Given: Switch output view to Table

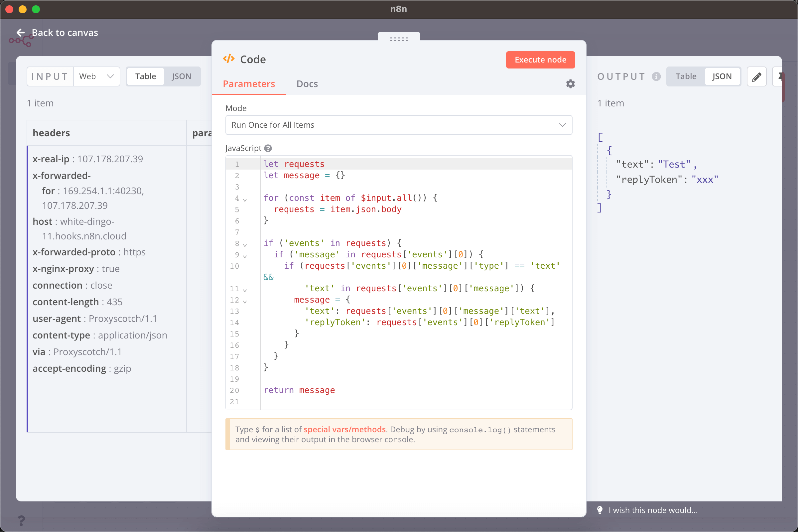Looking at the screenshot, I should pyautogui.click(x=686, y=76).
